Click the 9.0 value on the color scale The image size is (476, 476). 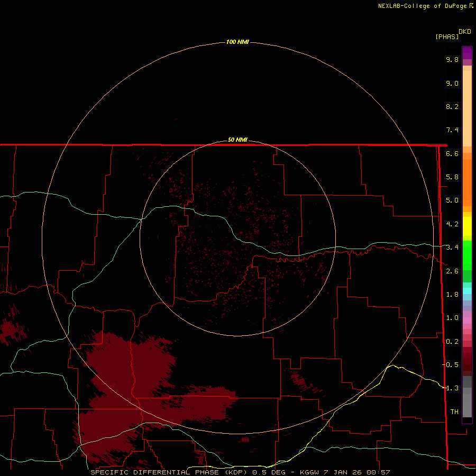(x=452, y=83)
